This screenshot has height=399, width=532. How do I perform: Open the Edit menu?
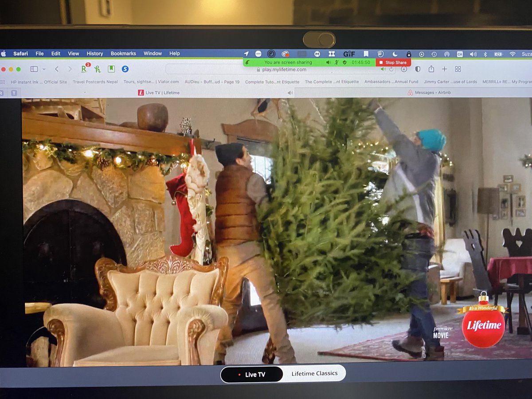(55, 54)
